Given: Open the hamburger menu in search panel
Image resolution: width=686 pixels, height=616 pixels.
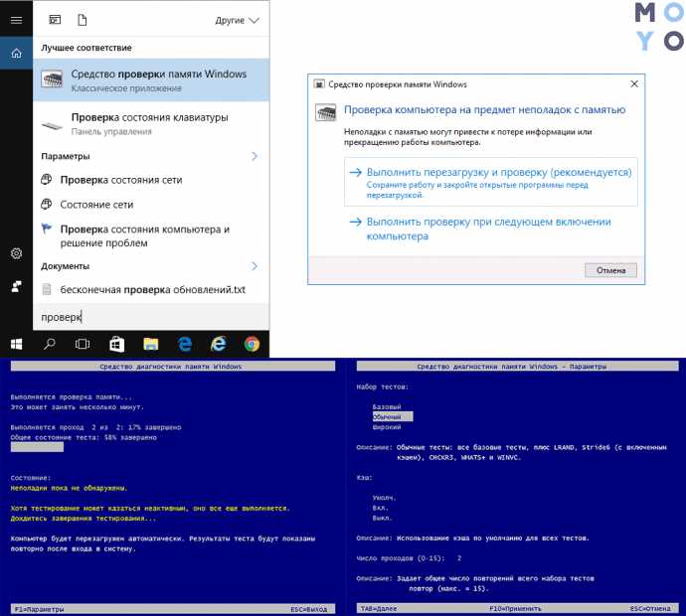Looking at the screenshot, I should 16,20.
